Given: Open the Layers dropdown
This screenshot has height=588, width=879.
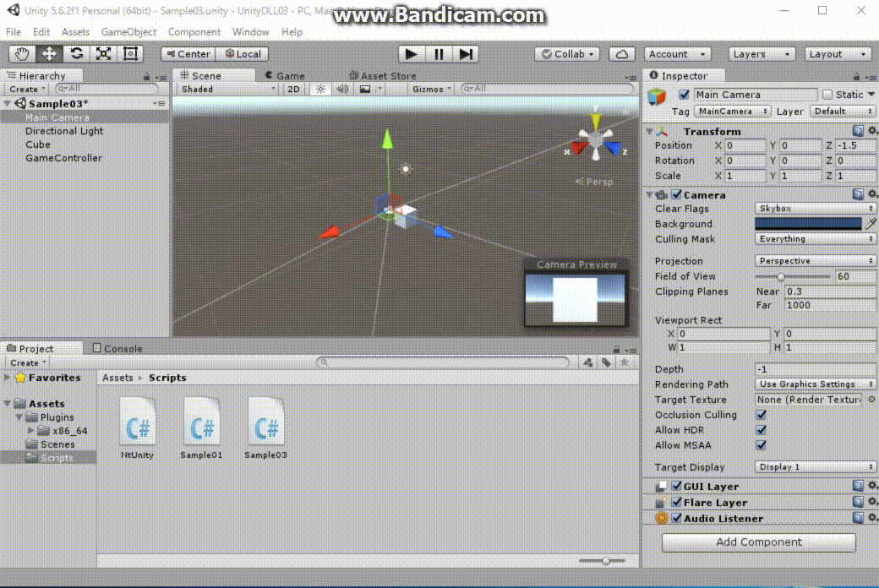Looking at the screenshot, I should click(x=762, y=53).
